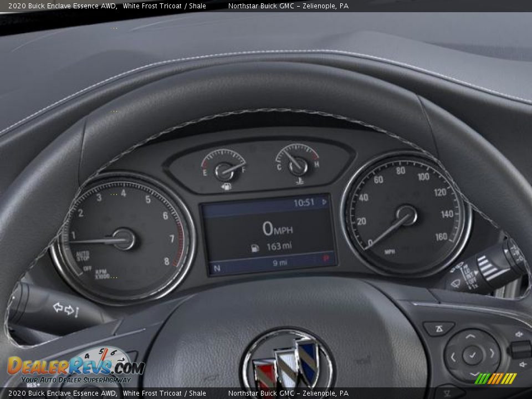Click the RPM x1000 label on tachometer

(102, 274)
